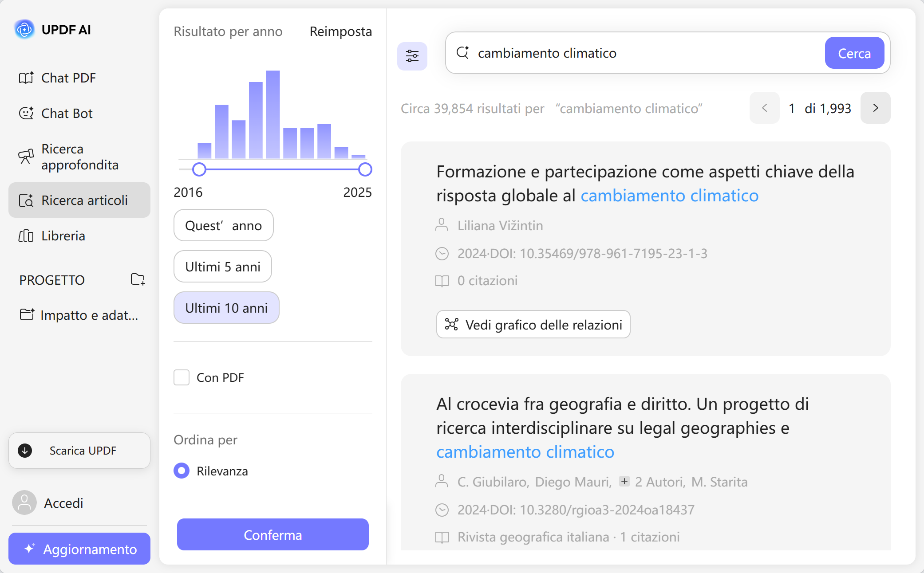The width and height of the screenshot is (924, 573).
Task: Go to next results page chevron
Action: pyautogui.click(x=875, y=108)
